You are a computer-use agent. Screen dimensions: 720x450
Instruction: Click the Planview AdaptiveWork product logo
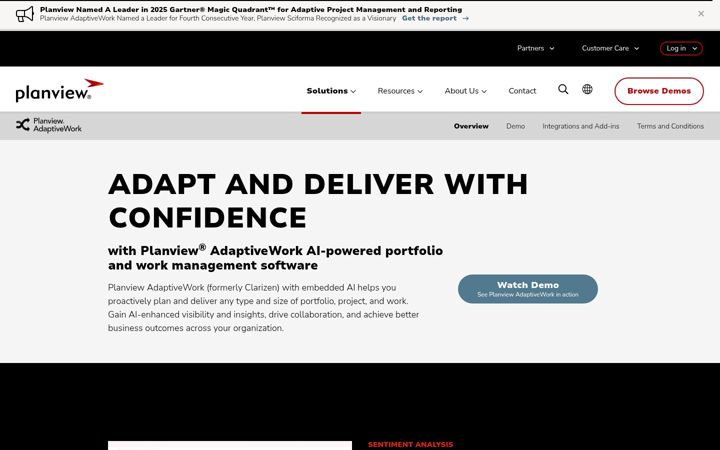point(49,125)
